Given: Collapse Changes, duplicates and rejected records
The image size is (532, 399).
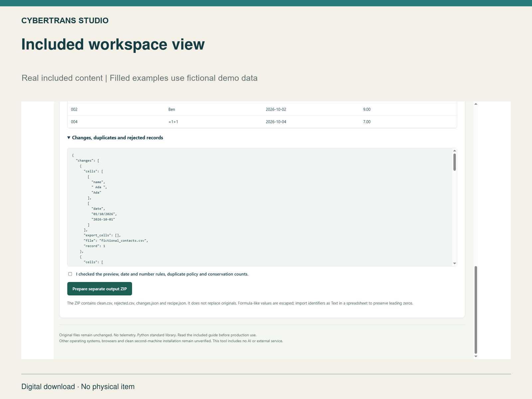Looking at the screenshot, I should (x=115, y=138).
